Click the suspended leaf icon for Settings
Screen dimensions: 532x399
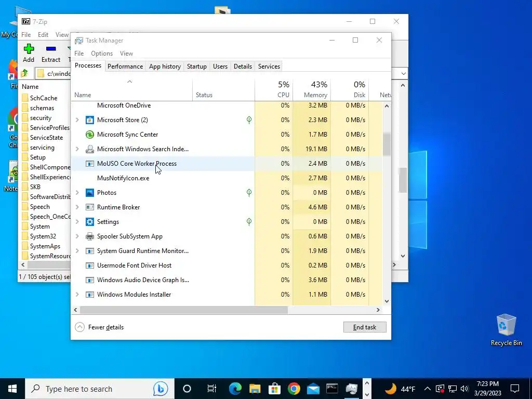(249, 222)
